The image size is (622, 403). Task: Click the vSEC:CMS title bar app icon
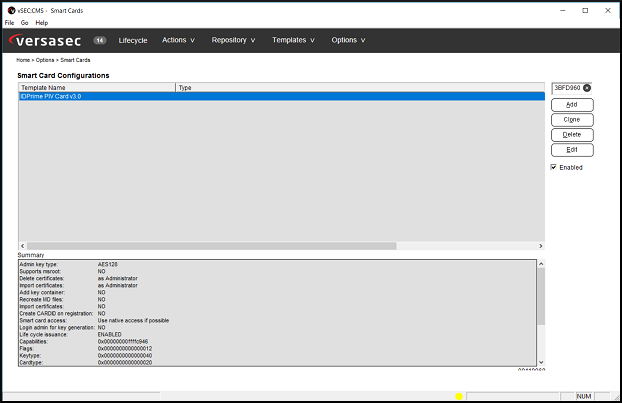pos(11,10)
